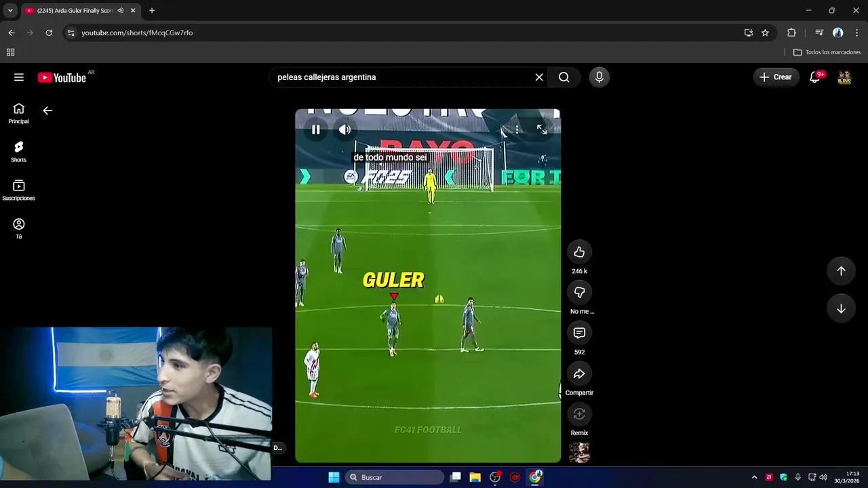Open the Crear button

click(776, 77)
